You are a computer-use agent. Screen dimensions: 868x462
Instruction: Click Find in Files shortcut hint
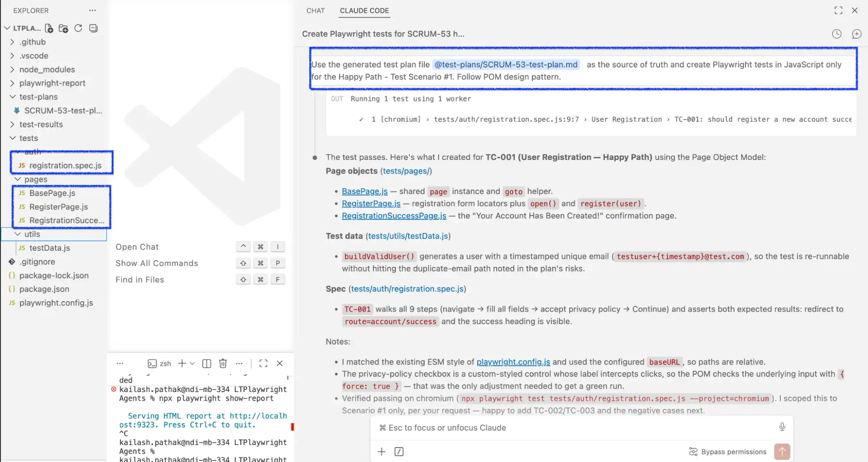pyautogui.click(x=140, y=280)
